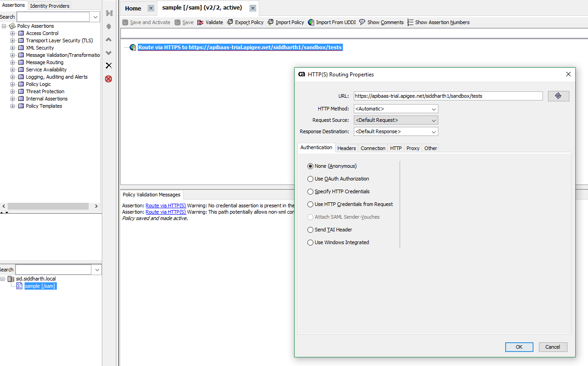Select Use OAuth Authorization radio option

click(x=311, y=179)
